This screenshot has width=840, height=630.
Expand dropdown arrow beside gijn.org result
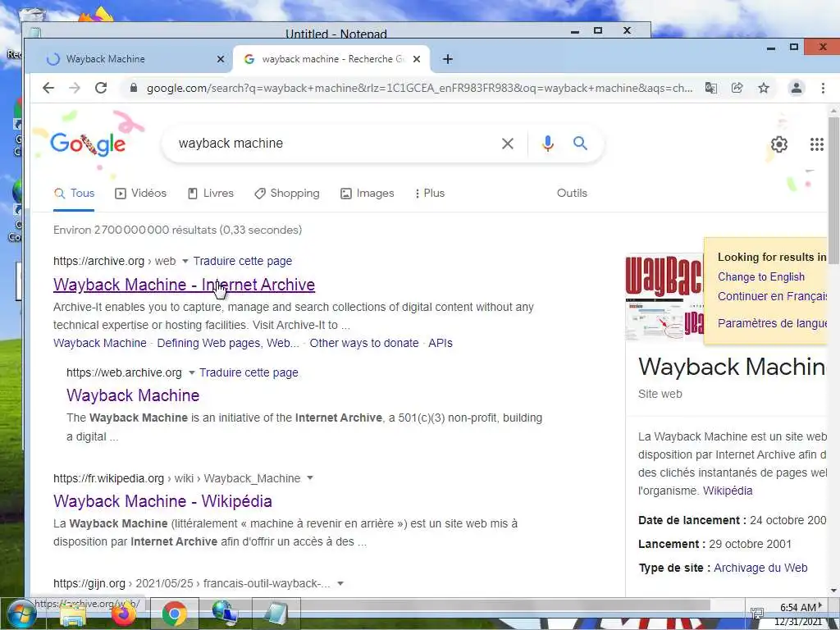(x=340, y=584)
